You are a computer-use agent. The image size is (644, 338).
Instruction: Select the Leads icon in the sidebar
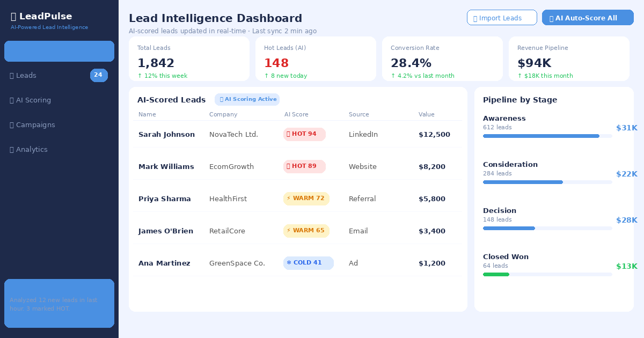(10, 75)
